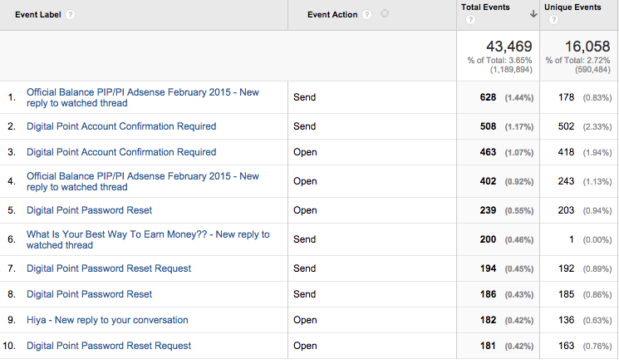619x364 pixels.
Task: Click the descending sort arrow in Total Events
Action: point(533,12)
